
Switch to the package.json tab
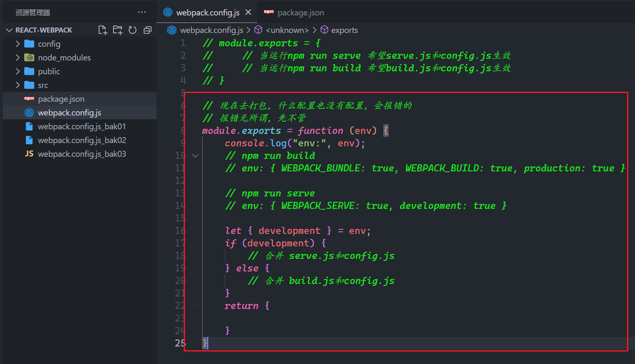coord(300,13)
